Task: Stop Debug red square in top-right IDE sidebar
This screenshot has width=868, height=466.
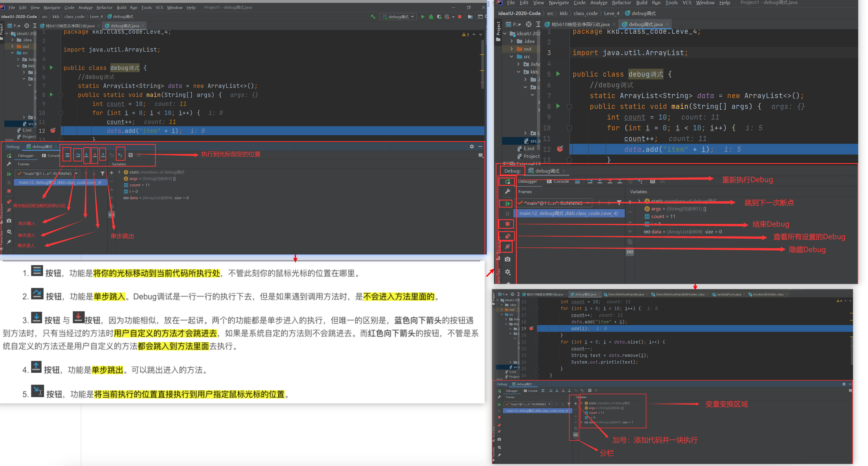Action: click(507, 224)
